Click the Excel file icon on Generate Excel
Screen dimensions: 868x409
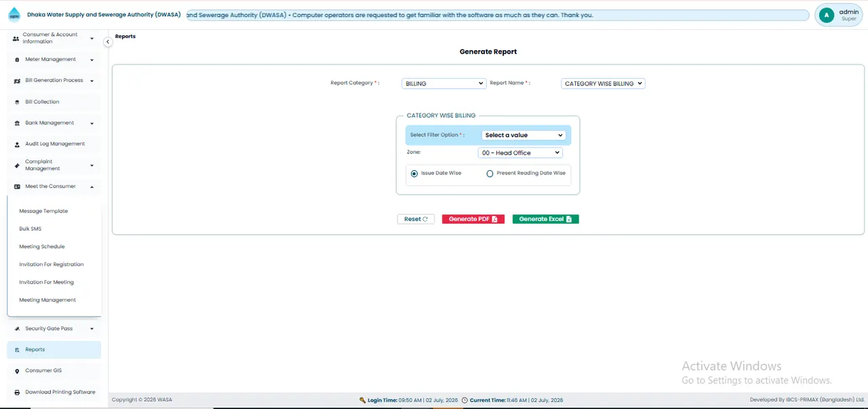point(569,219)
